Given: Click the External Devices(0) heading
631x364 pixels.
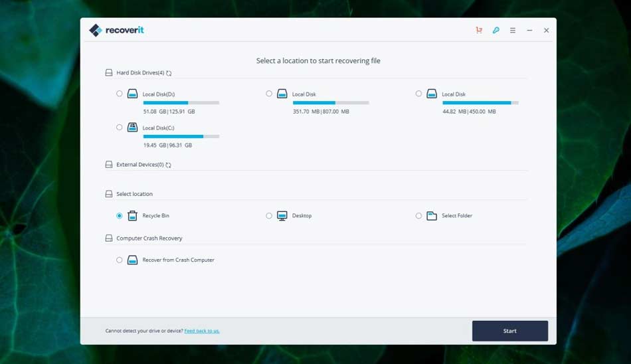Looking at the screenshot, I should pos(140,164).
